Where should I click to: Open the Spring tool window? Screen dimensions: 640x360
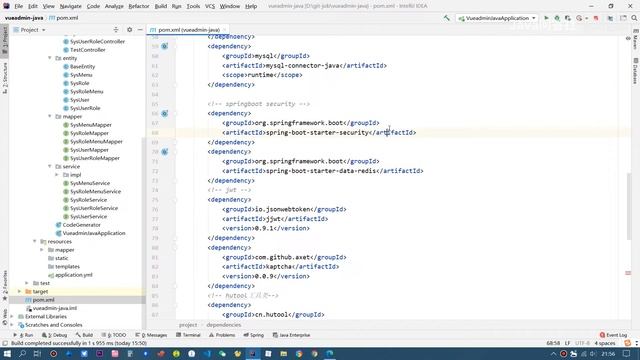click(x=253, y=335)
